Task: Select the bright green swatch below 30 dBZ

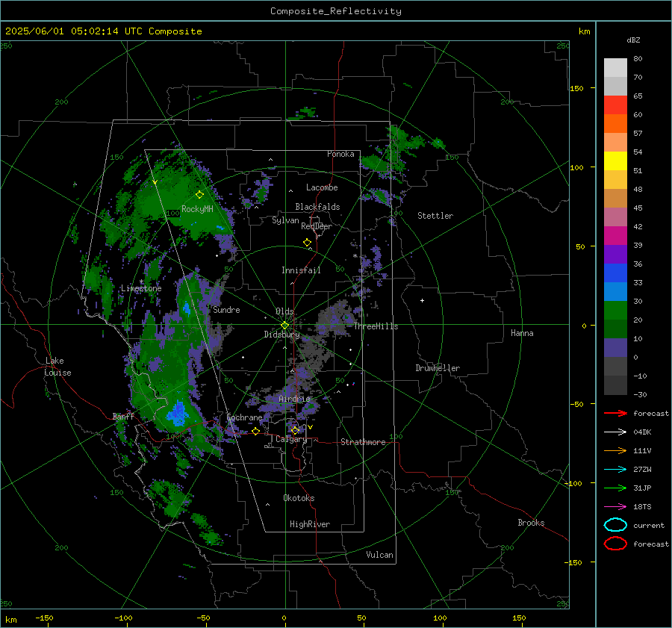Action: click(x=615, y=311)
